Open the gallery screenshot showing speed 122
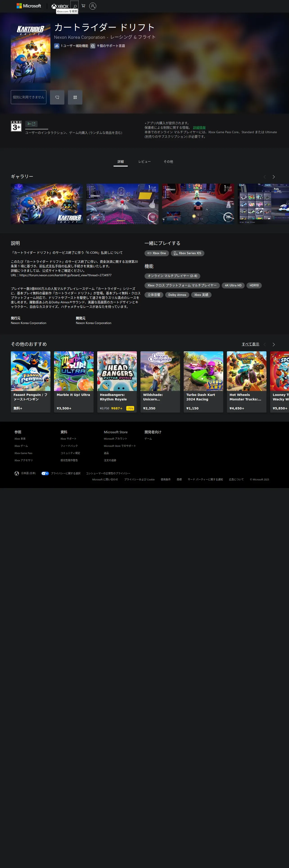The width and height of the screenshot is (289, 868). point(122,204)
